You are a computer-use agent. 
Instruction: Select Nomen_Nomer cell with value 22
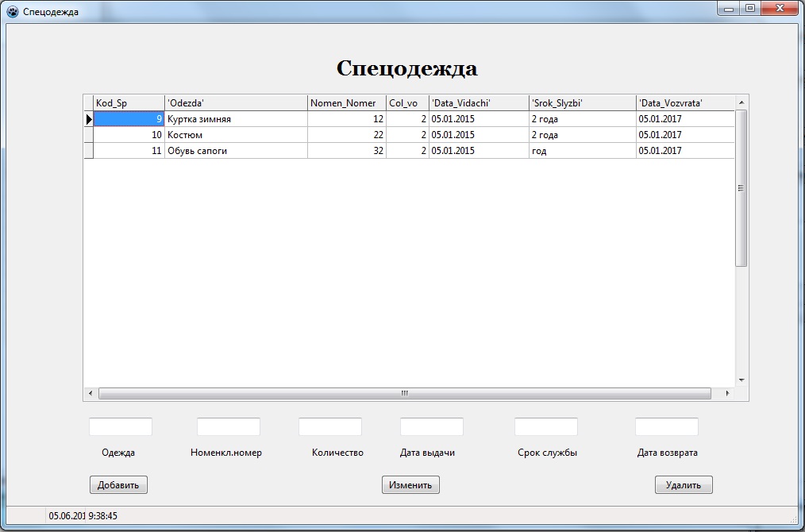[347, 135]
